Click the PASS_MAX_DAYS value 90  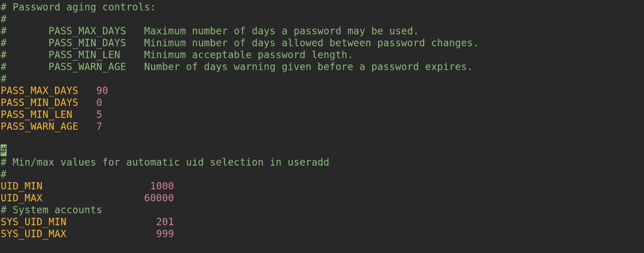(102, 90)
